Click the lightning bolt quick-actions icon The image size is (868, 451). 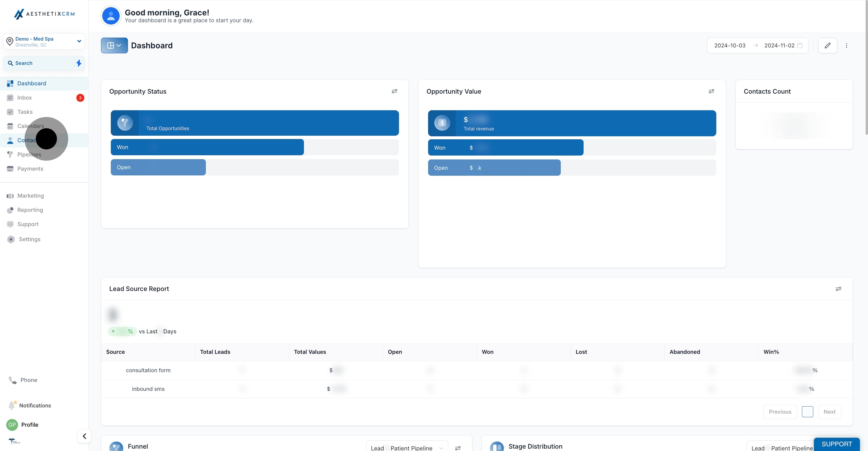(x=79, y=63)
